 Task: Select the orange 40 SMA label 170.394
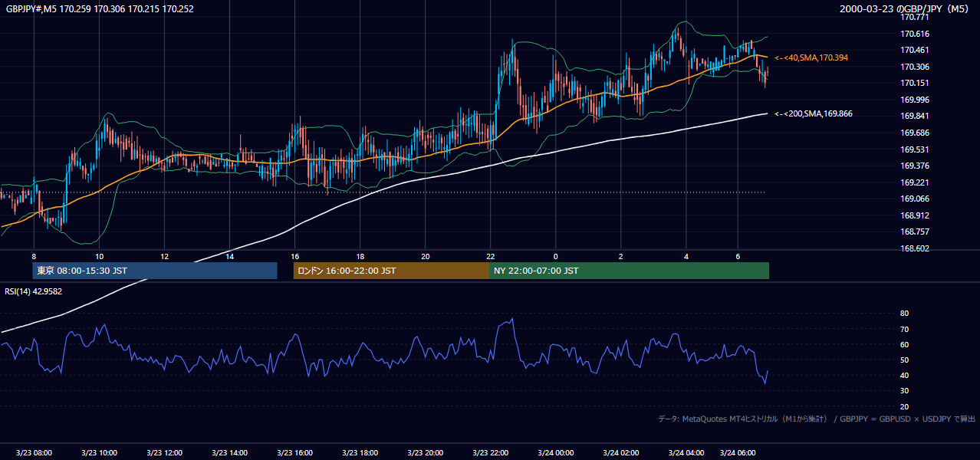pyautogui.click(x=811, y=58)
